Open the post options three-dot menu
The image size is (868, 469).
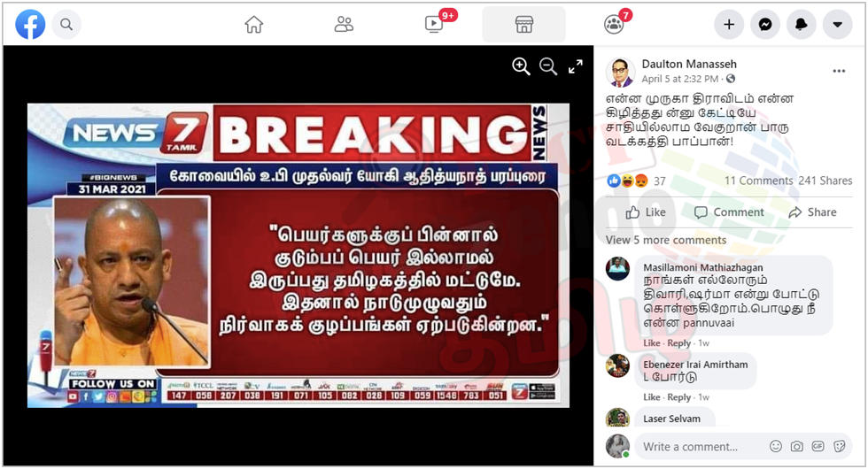pos(840,71)
